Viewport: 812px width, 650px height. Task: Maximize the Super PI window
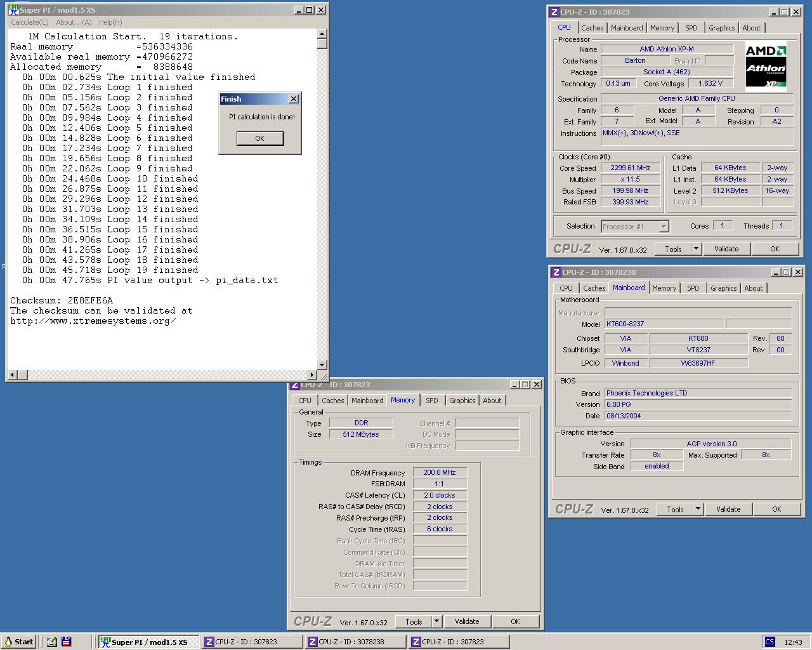coord(309,10)
